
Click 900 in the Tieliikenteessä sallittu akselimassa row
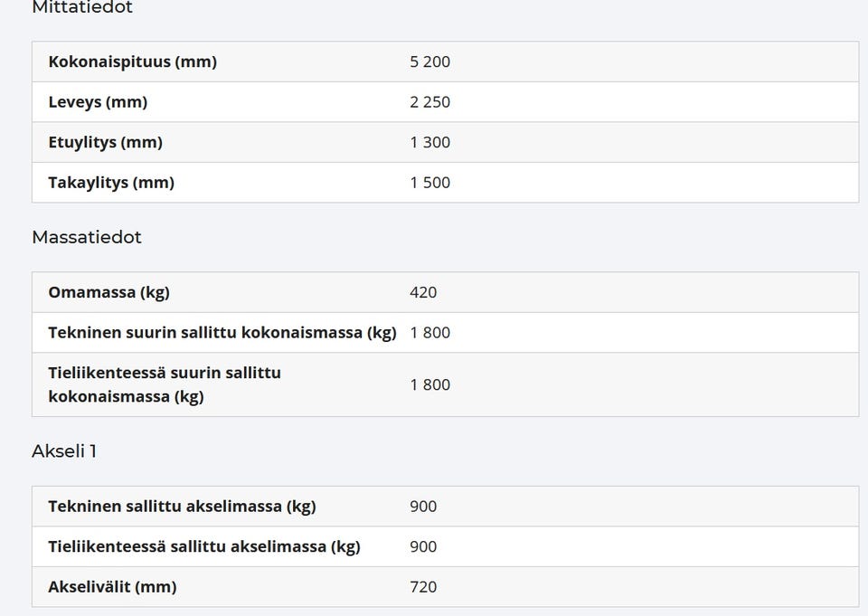pos(423,546)
